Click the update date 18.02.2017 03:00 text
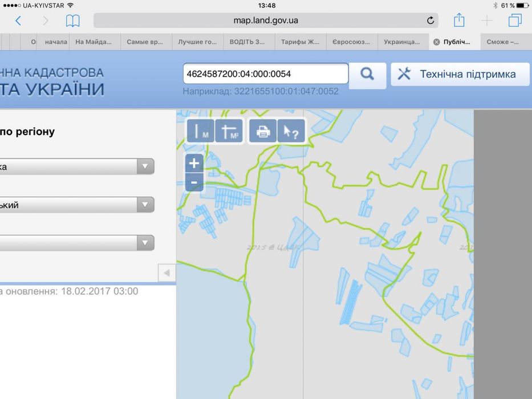 coord(99,291)
